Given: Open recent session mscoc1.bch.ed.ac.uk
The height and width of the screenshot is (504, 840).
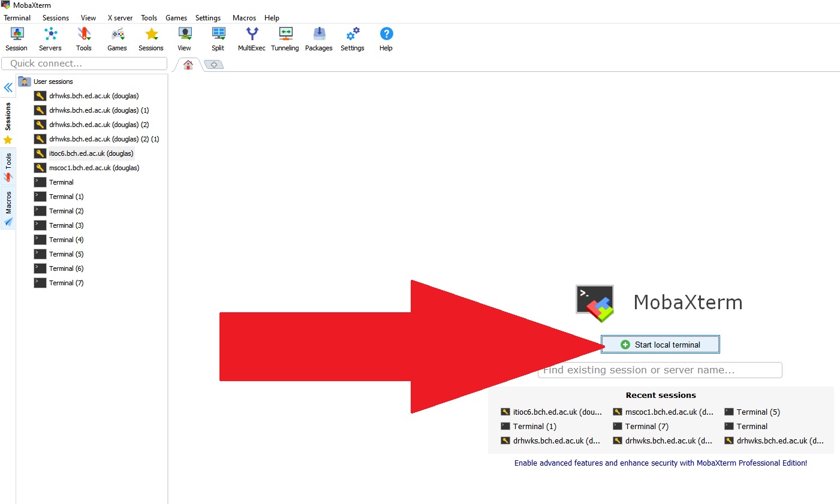Looking at the screenshot, I should [x=663, y=412].
